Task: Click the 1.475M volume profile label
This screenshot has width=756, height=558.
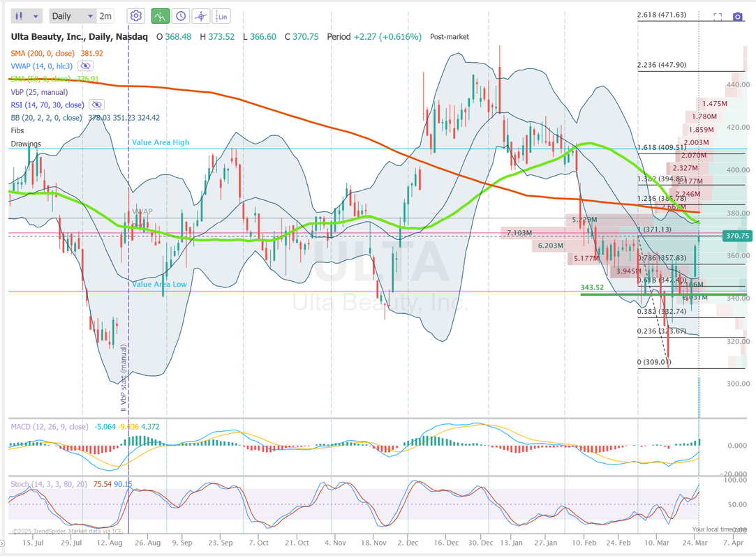Action: pyautogui.click(x=715, y=104)
